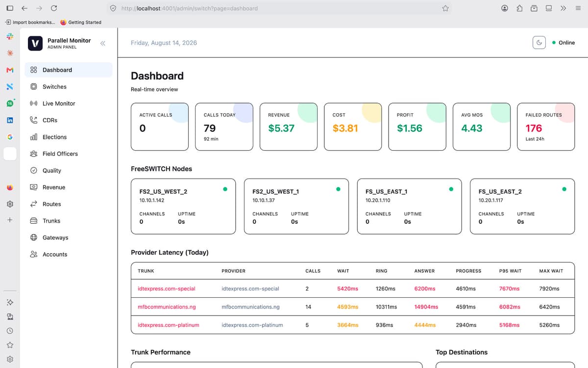Open the Routes arrows icon
The height and width of the screenshot is (368, 588).
[33, 204]
